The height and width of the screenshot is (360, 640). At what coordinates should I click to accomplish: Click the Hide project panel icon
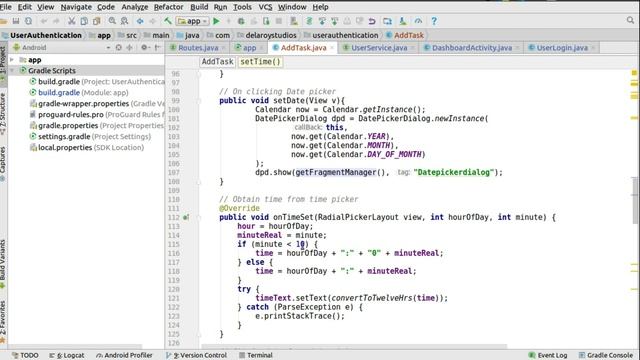[157, 47]
